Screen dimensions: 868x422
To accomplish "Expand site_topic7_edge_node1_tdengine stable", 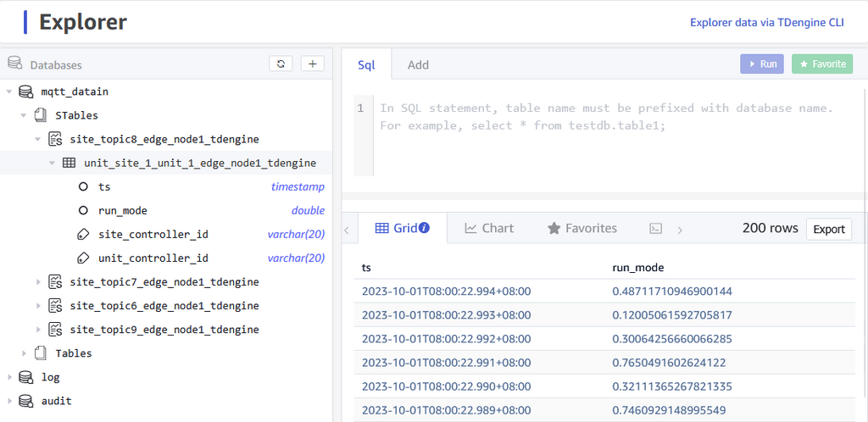I will click(x=38, y=281).
